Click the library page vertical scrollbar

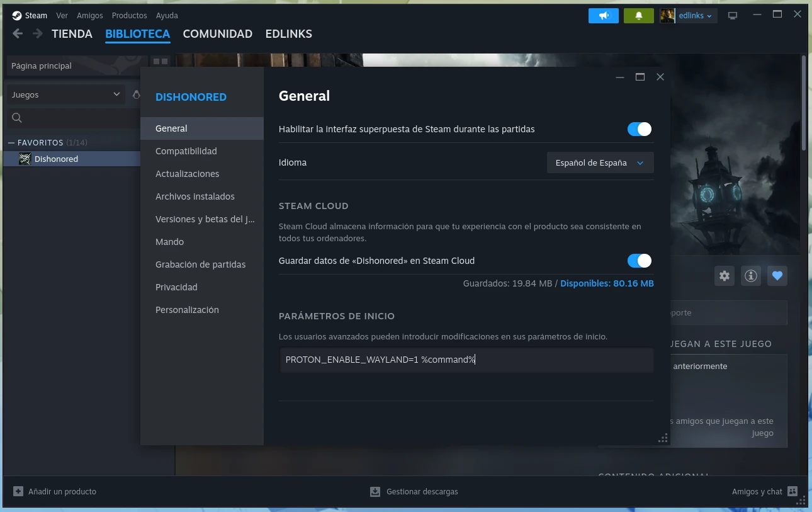tap(804, 103)
